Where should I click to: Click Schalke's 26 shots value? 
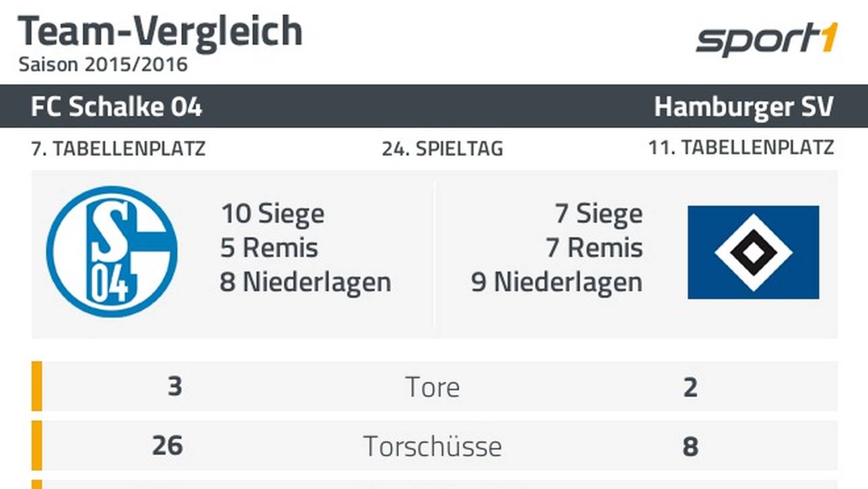[167, 446]
